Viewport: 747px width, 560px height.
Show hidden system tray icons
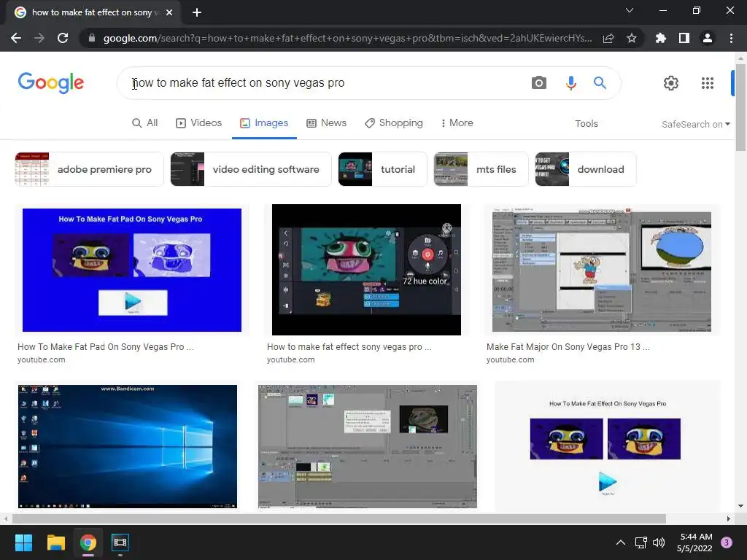coord(620,542)
